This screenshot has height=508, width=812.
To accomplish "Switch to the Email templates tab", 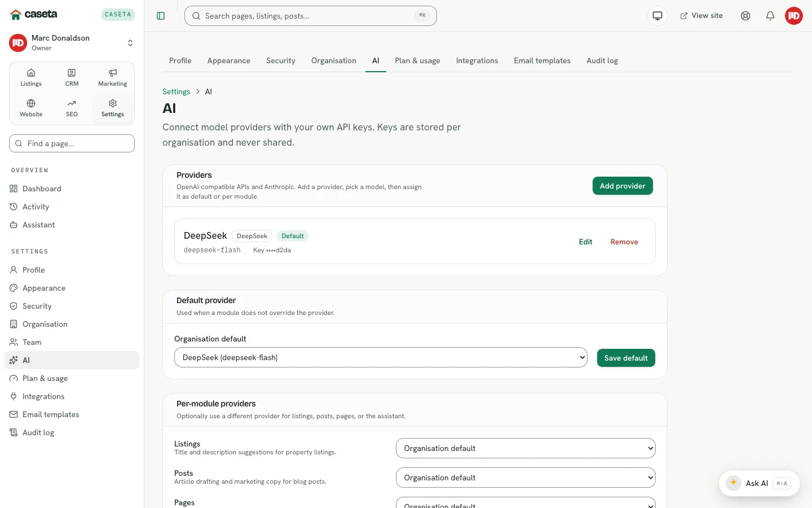I will [x=542, y=60].
